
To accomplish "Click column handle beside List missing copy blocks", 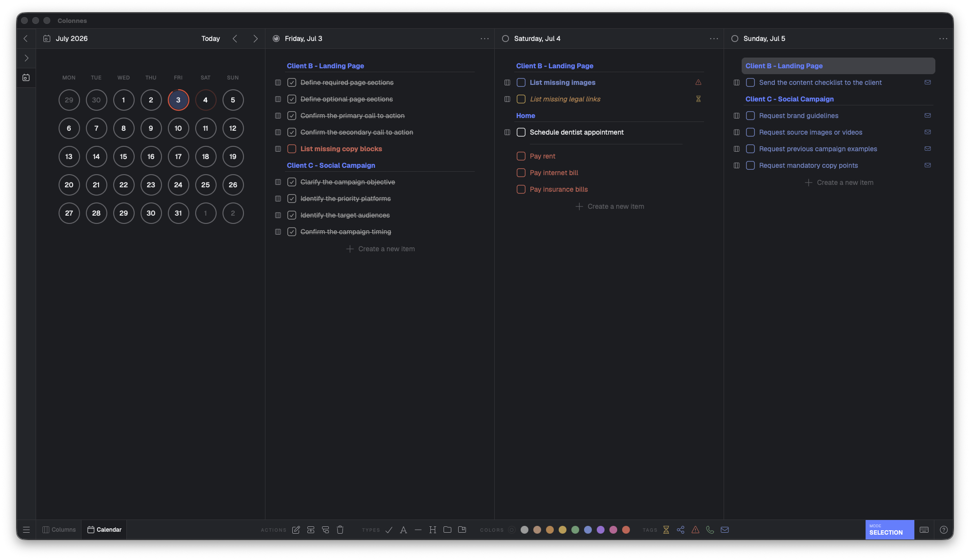I will pyautogui.click(x=278, y=149).
